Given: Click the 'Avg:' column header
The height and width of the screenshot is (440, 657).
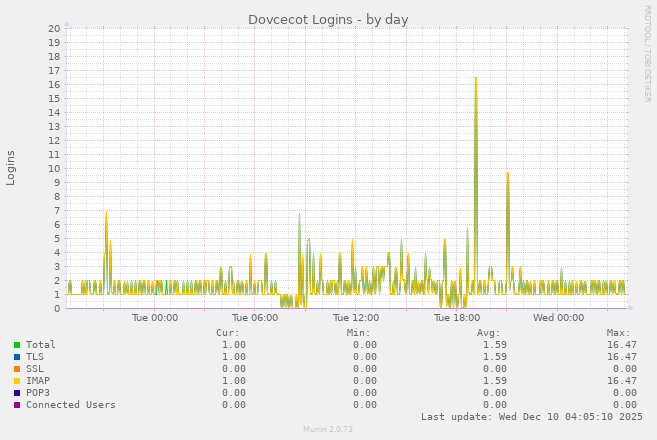Looking at the screenshot, I should (x=489, y=333).
